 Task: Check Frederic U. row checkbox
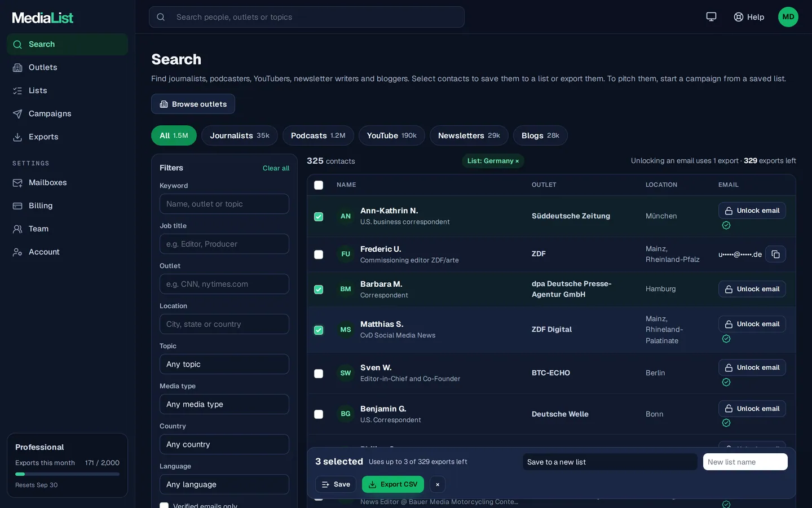pos(319,255)
